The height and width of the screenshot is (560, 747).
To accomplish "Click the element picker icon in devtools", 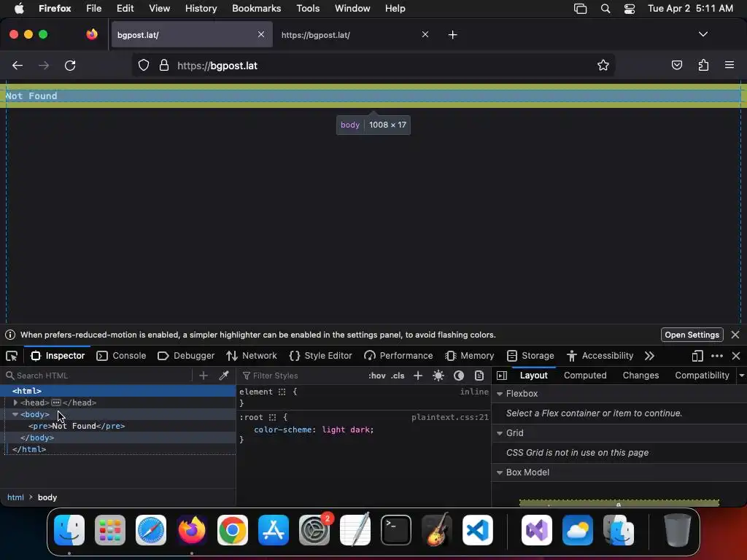I will point(12,356).
